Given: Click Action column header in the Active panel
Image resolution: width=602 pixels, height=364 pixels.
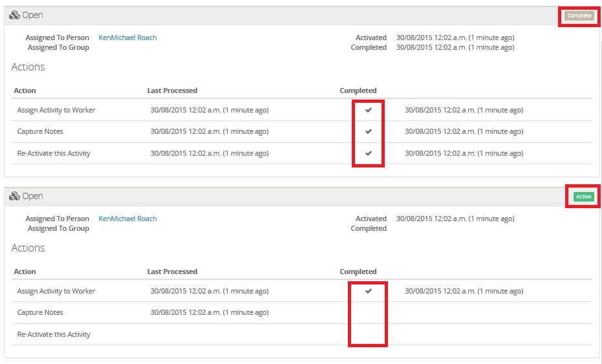Looking at the screenshot, I should 25,272.
